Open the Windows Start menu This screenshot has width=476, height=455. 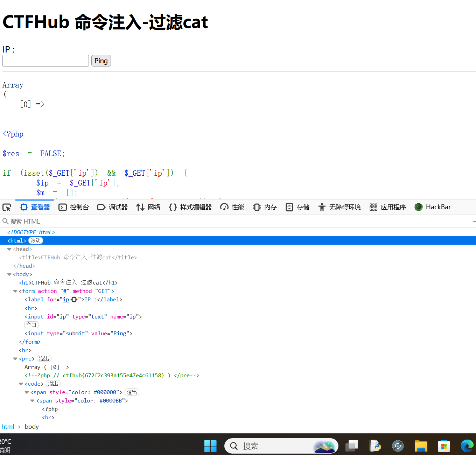210,446
